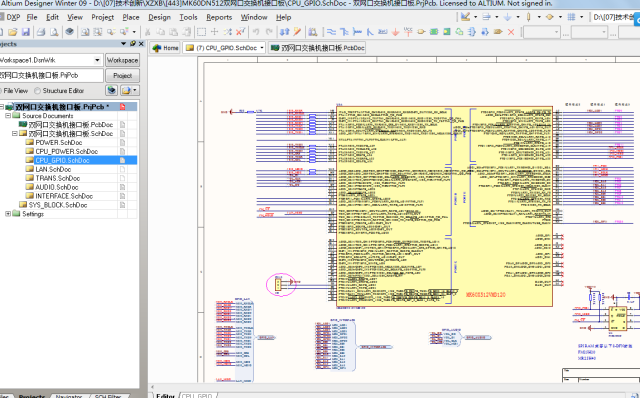
Task: Select the Place Port tool
Action: pyautogui.click(x=498, y=32)
